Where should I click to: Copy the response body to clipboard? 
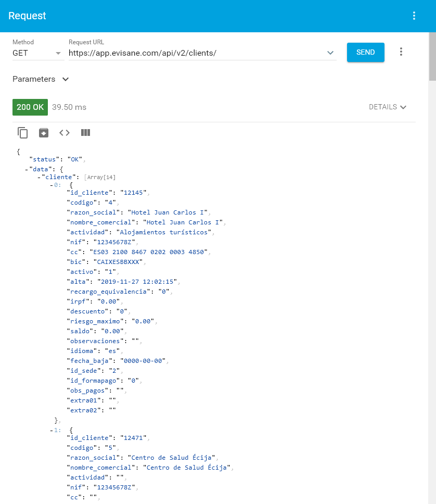23,133
